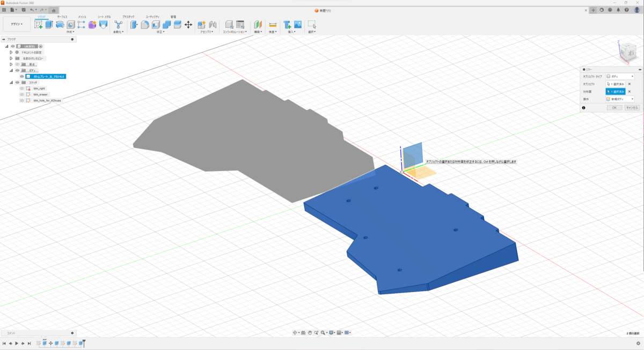Click the Home tab icon
Screen dimensions: 644x350
click(54, 10)
